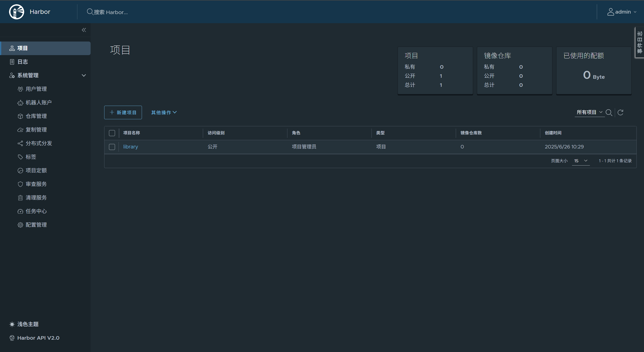Go to 审查服务
The image size is (644, 352).
(36, 184)
